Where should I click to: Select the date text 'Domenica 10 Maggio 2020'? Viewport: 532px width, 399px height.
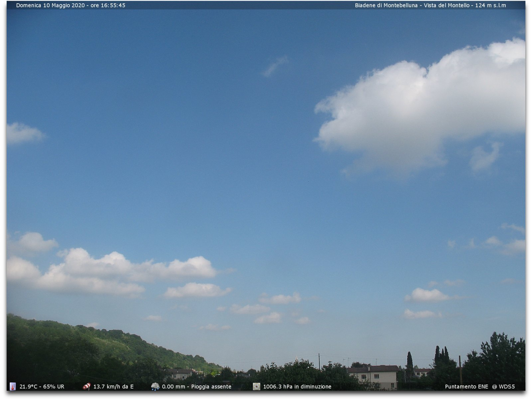point(50,5)
